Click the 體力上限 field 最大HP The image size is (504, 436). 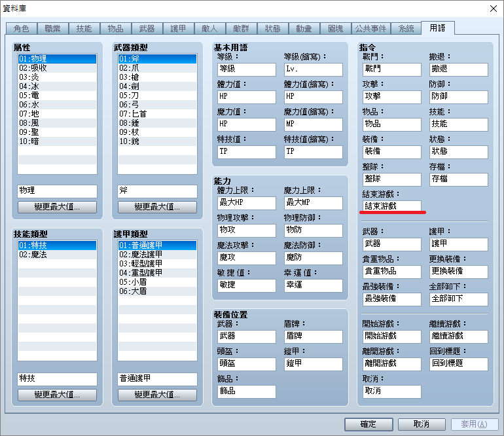pyautogui.click(x=247, y=203)
